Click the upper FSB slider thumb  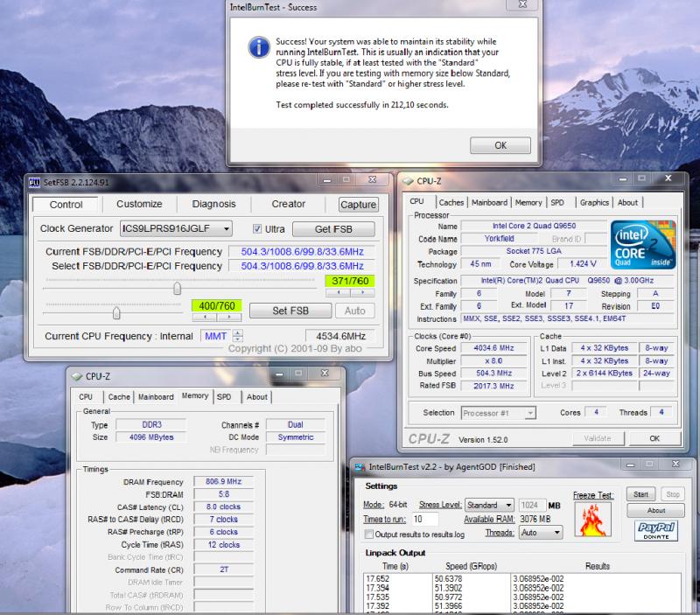pos(178,289)
